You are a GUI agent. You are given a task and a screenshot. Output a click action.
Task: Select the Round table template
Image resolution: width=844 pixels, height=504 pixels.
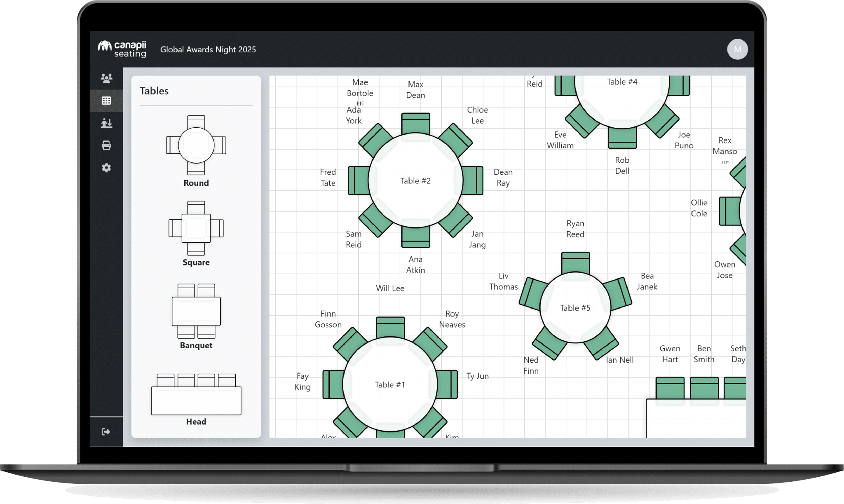click(x=196, y=145)
